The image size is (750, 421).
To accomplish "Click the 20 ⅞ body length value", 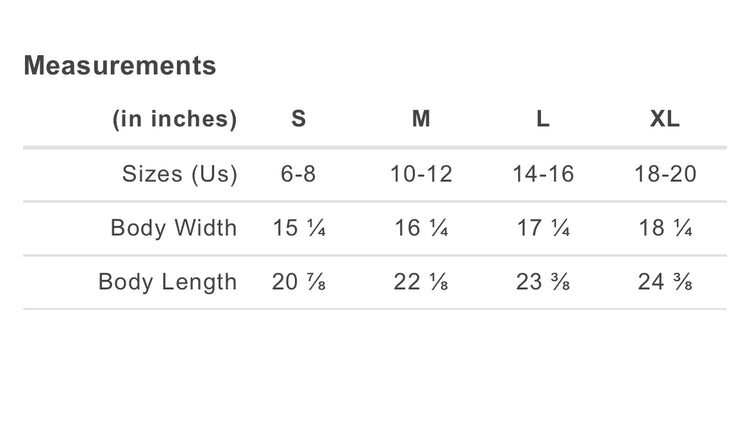I will click(299, 282).
